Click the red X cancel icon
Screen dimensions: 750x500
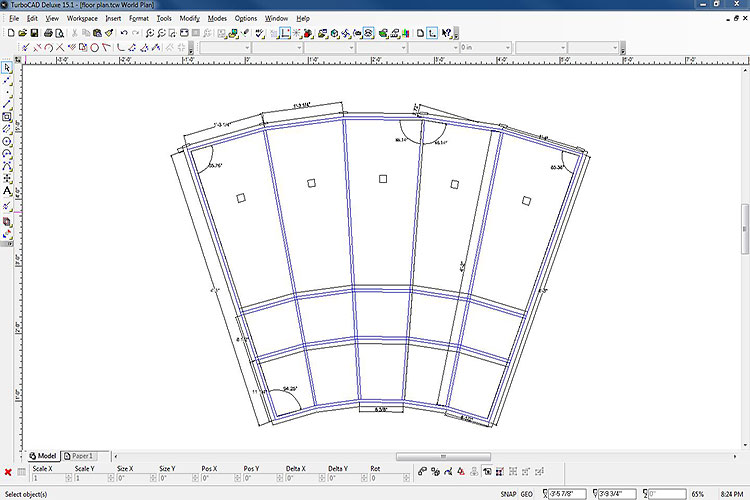point(8,472)
